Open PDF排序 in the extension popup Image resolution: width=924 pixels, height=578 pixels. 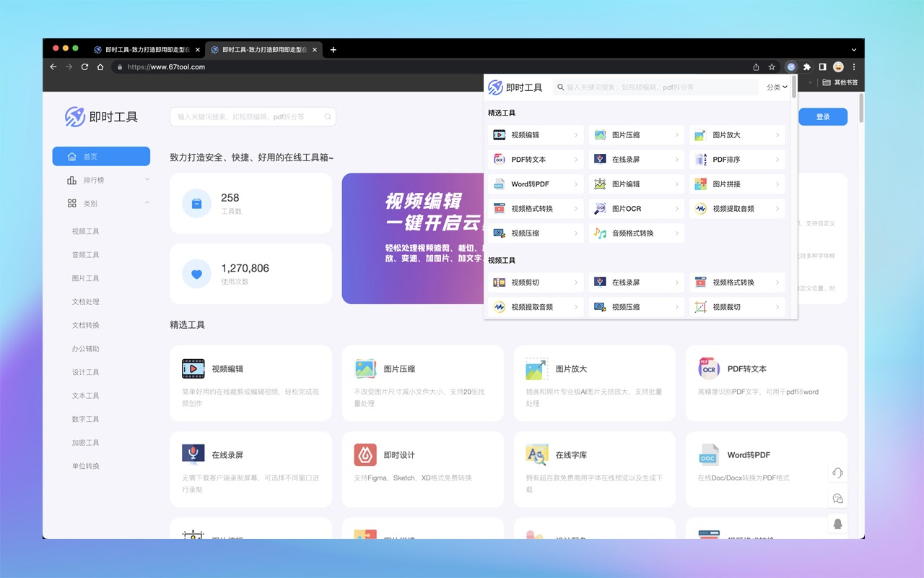pyautogui.click(x=737, y=160)
